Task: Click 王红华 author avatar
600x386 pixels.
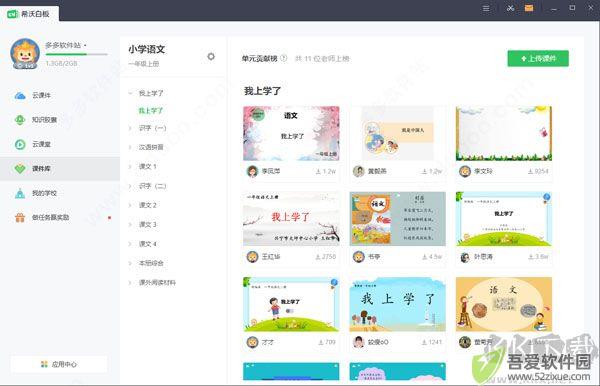Action: (252, 257)
